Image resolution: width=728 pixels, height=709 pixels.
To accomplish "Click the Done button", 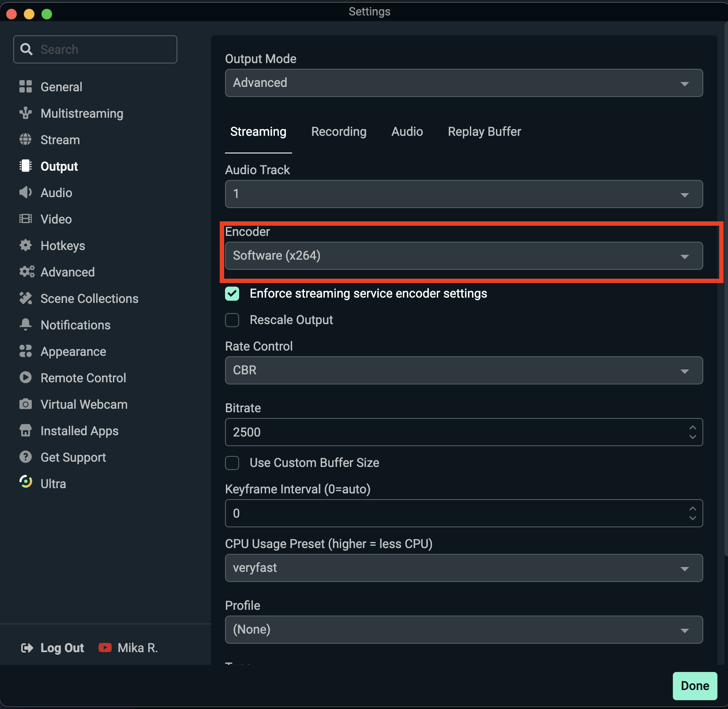I will (x=695, y=686).
